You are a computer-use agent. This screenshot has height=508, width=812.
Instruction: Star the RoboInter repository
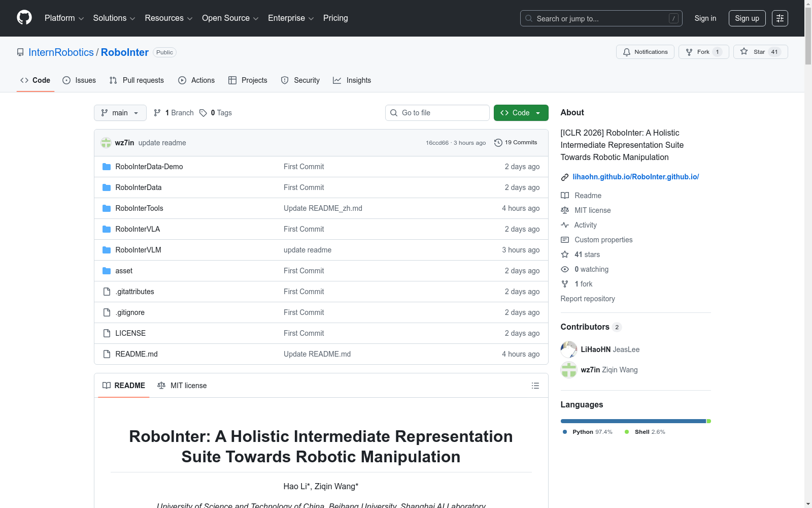click(761, 52)
